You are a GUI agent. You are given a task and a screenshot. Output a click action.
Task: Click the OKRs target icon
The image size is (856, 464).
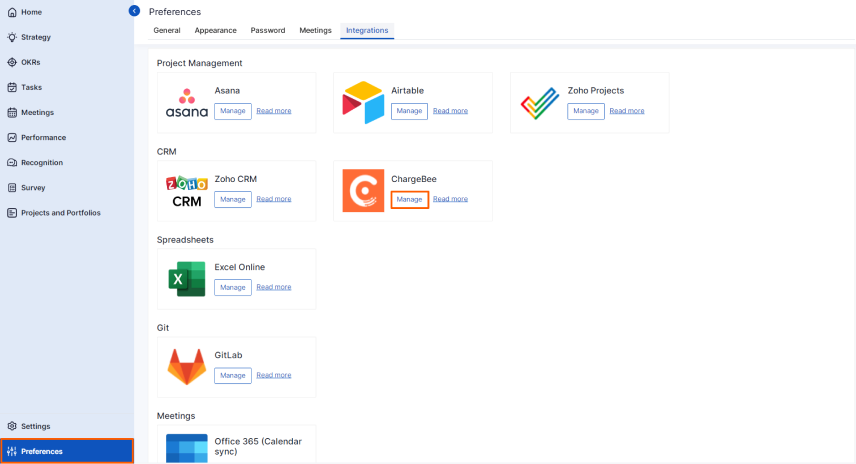coord(12,62)
